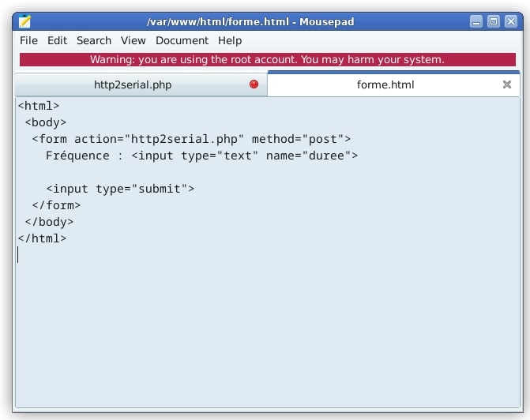Place cursor on the input type submit line

coord(120,189)
